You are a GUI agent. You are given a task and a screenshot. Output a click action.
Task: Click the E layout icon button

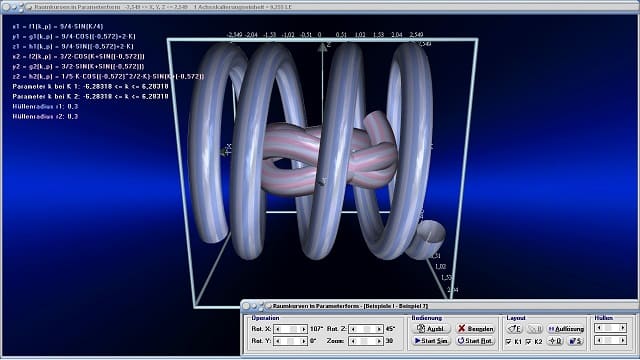tap(515, 329)
